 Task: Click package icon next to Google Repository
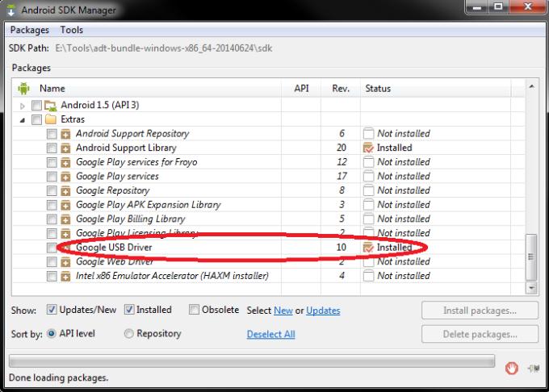(65, 191)
